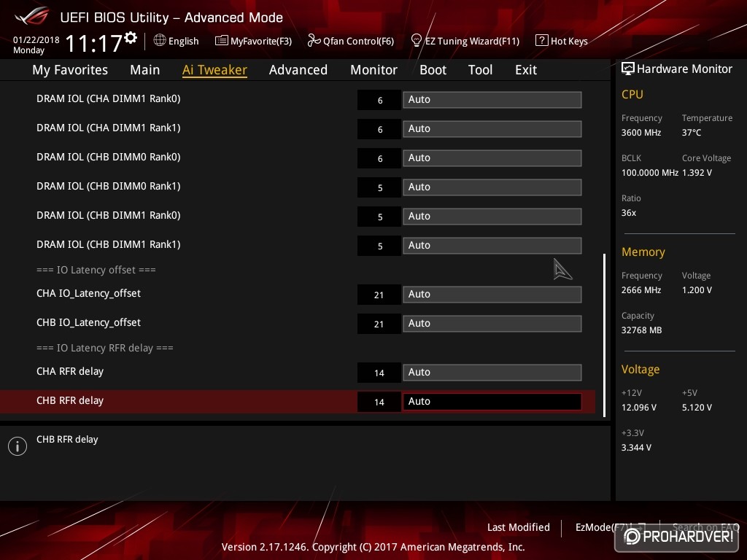
Task: Edit DRAM IOL CHB DIMM1 Rank1 Auto field
Action: (x=492, y=245)
